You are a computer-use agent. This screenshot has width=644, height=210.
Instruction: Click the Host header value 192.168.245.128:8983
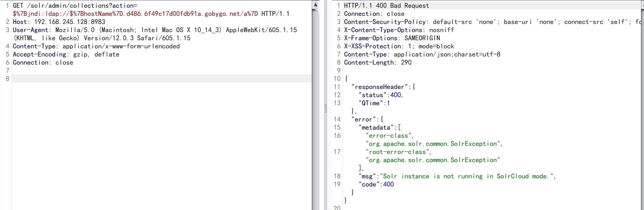(70, 22)
